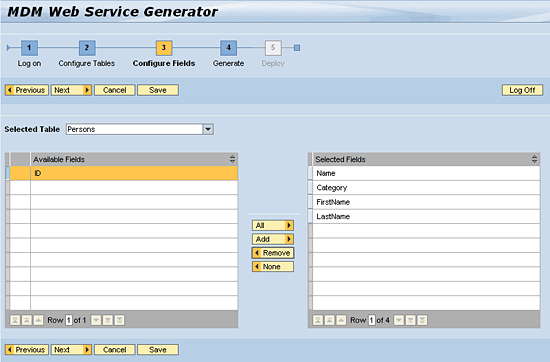Move down one row in Available Fields
The width and height of the screenshot is (550, 362).
96,320
